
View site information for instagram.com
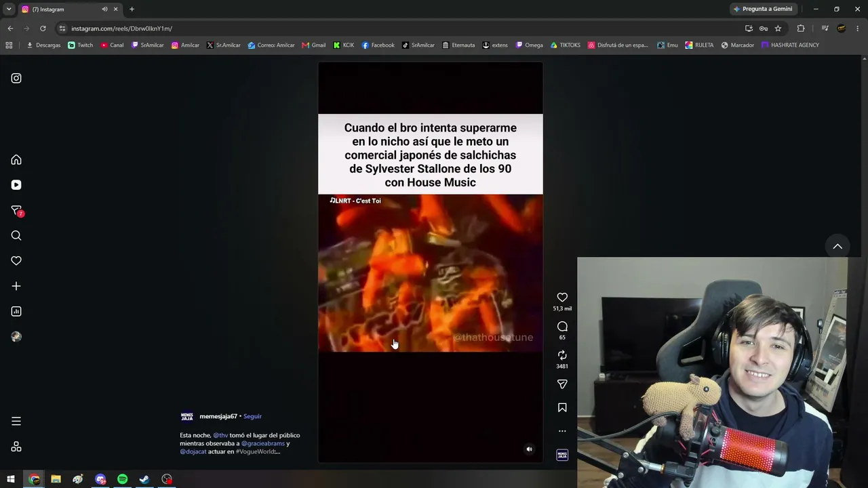62,28
